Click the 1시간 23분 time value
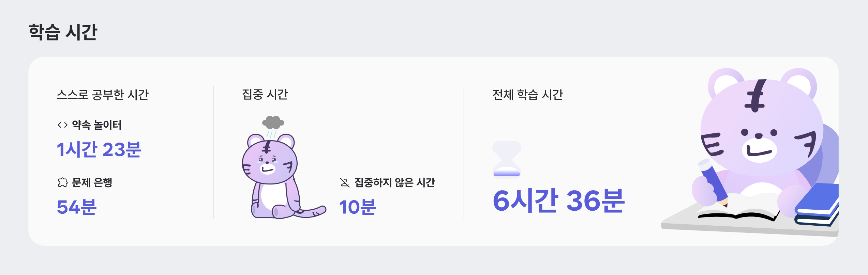The image size is (868, 275). click(x=99, y=149)
